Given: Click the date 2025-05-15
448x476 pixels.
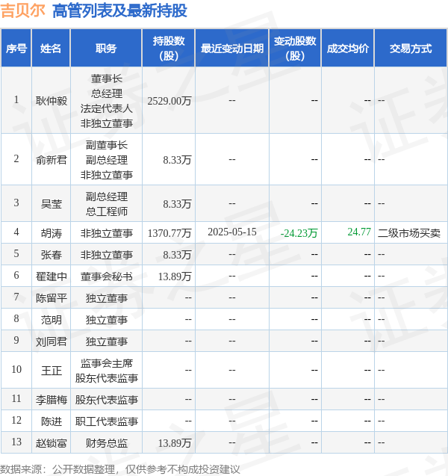Looking at the screenshot, I should pyautogui.click(x=232, y=232).
